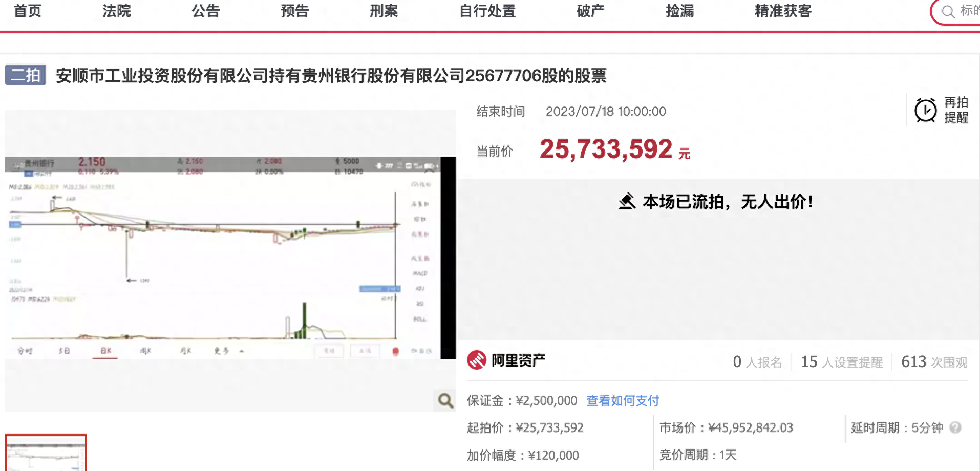Click the help icon beside 延时周期
Viewport: 980px width, 471px height.
point(955,427)
